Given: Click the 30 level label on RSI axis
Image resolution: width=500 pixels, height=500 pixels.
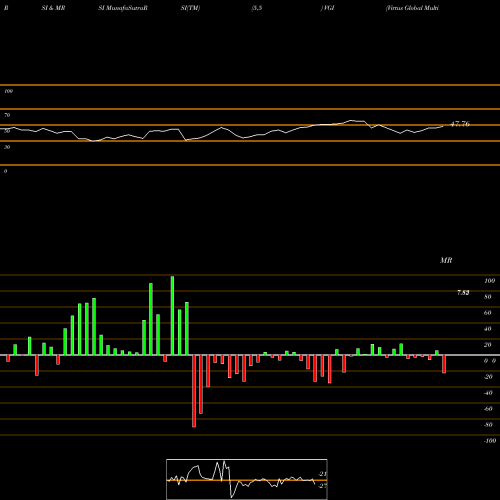Looking at the screenshot, I should tap(7, 147).
